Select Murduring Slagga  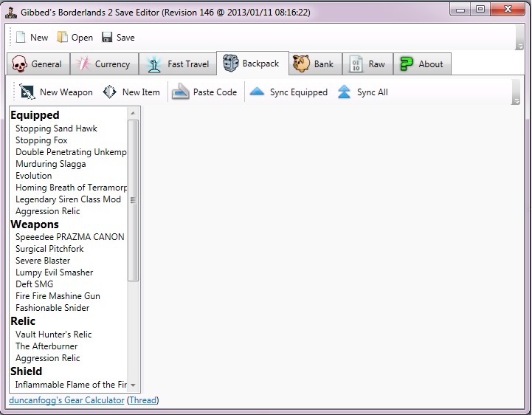(51, 164)
